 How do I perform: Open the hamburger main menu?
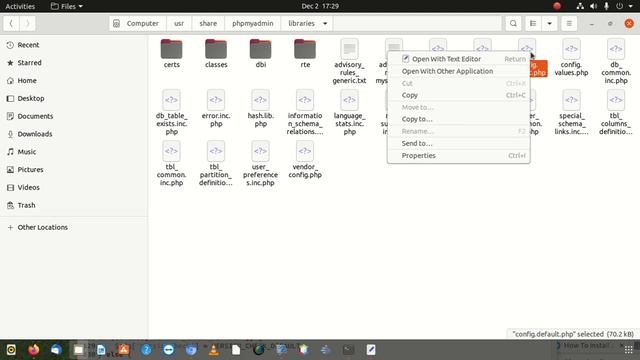(x=569, y=23)
